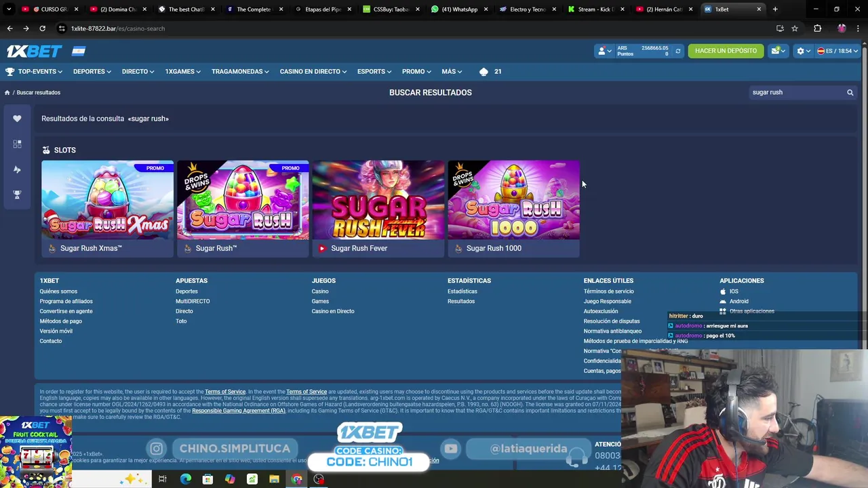Click the third icon in left sidebar
The image size is (868, 488).
click(17, 169)
